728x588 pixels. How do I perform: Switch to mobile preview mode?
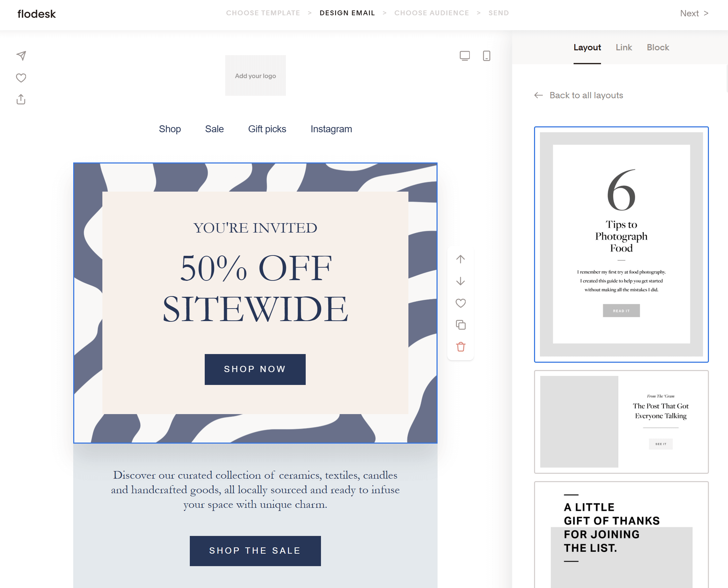coord(486,56)
